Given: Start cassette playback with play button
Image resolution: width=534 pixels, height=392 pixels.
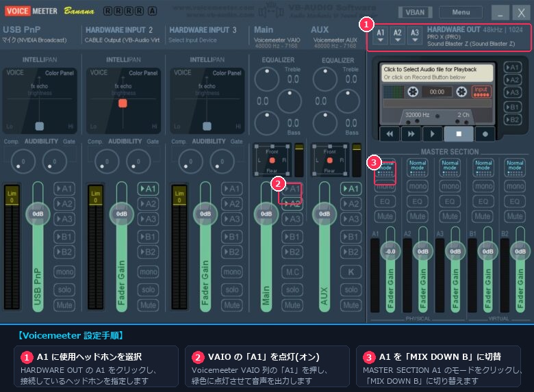Looking at the screenshot, I should coord(433,134).
